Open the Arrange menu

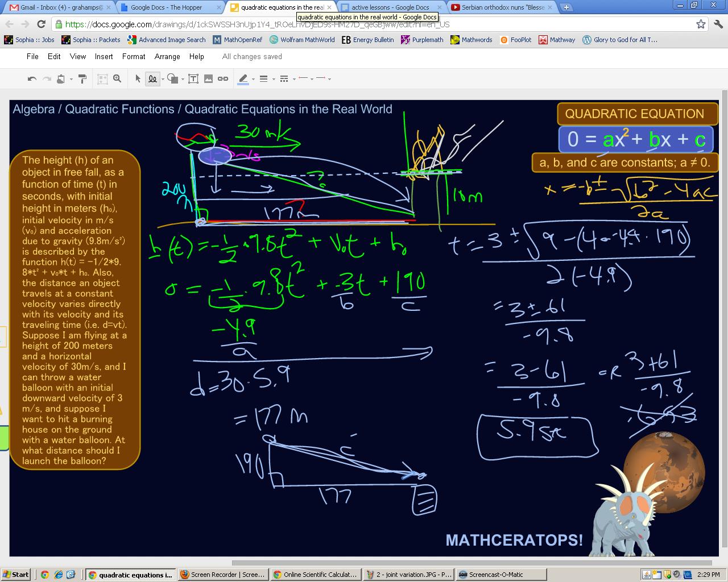[167, 56]
